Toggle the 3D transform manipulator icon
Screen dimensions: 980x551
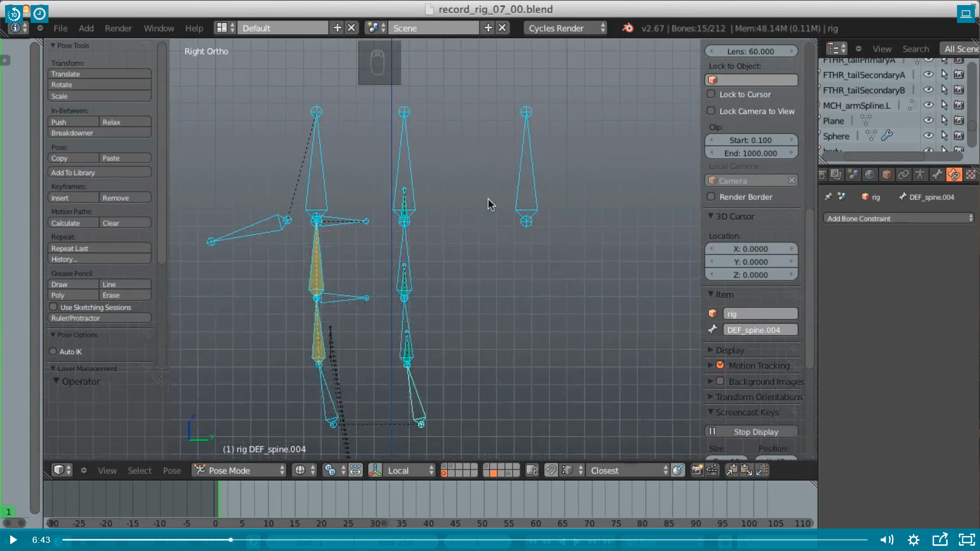tap(375, 470)
